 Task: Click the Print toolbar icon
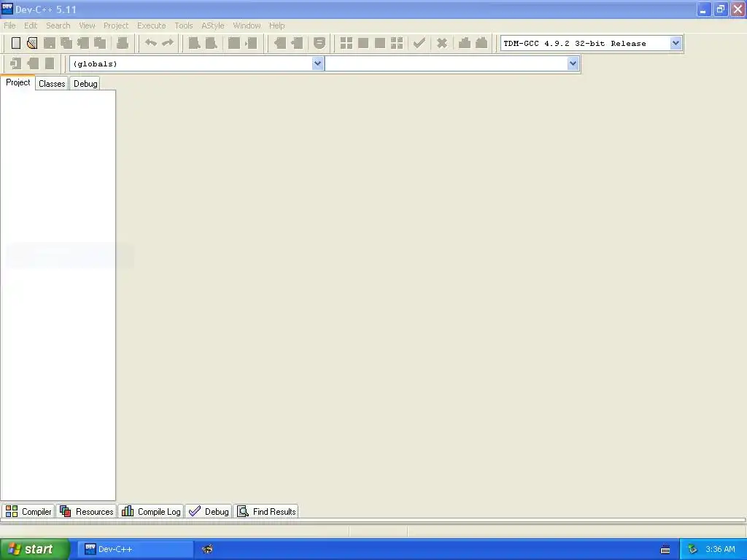click(123, 43)
